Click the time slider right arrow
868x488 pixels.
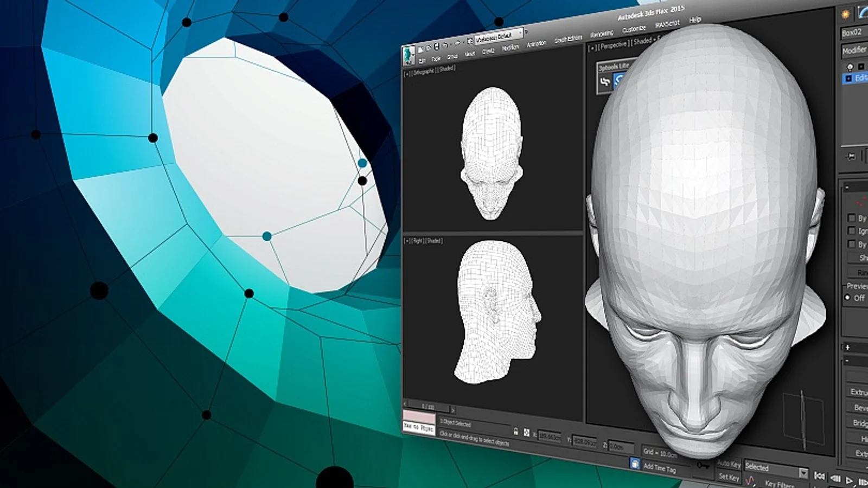coord(453,410)
